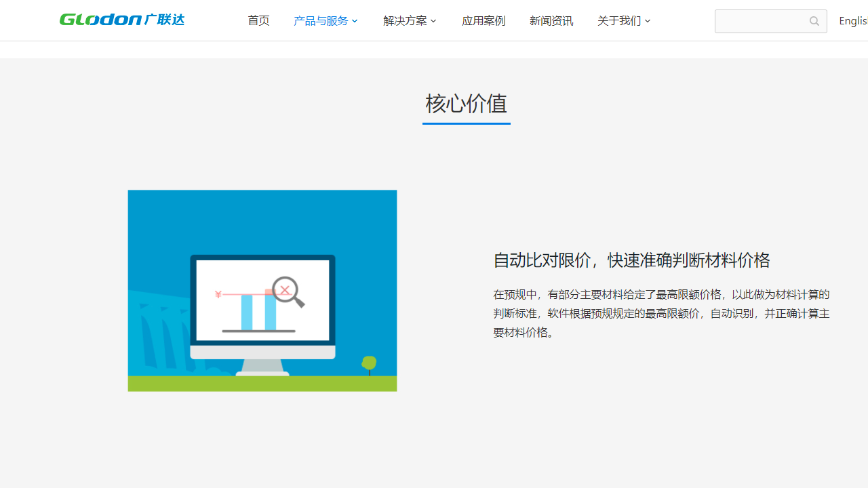Image resolution: width=868 pixels, height=488 pixels.
Task: Open the 产品与服务 section
Action: click(x=321, y=20)
